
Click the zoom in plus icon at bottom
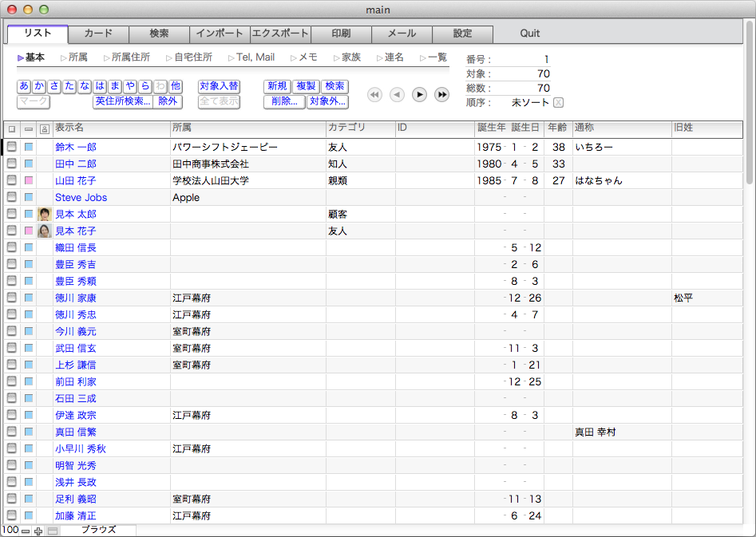pos(38,531)
